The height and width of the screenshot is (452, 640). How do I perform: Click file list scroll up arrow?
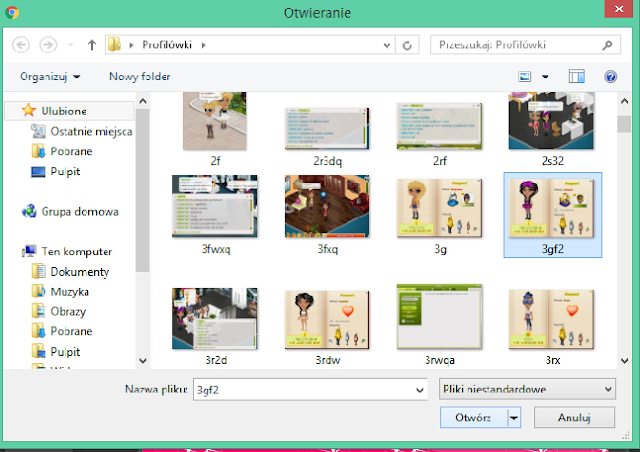point(624,101)
